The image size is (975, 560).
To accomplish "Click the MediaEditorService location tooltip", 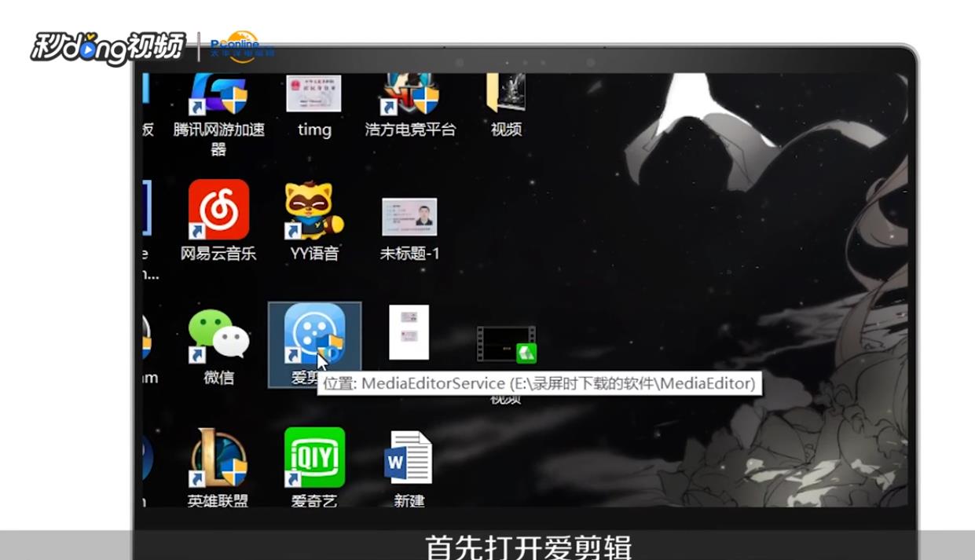I will coord(539,383).
